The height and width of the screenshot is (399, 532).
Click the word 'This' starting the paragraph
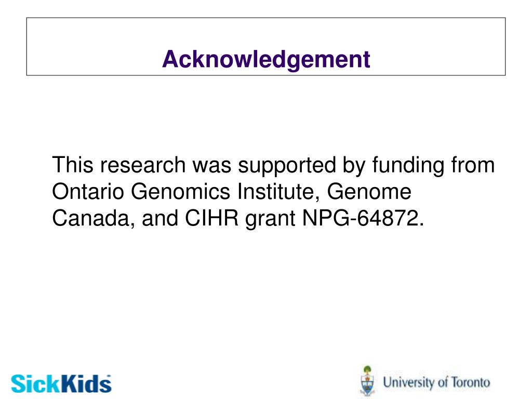pyautogui.click(x=73, y=165)
